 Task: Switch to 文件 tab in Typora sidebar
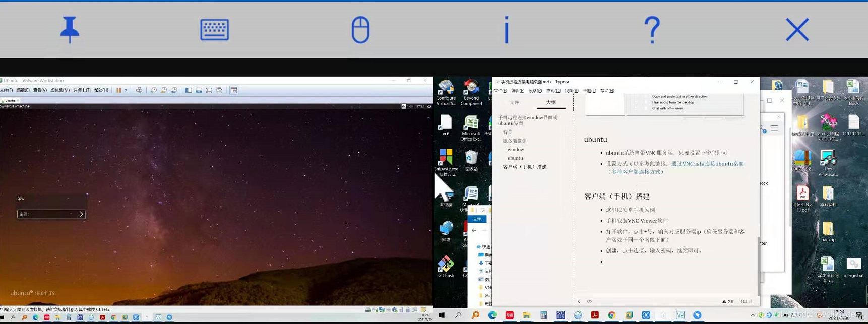[514, 102]
